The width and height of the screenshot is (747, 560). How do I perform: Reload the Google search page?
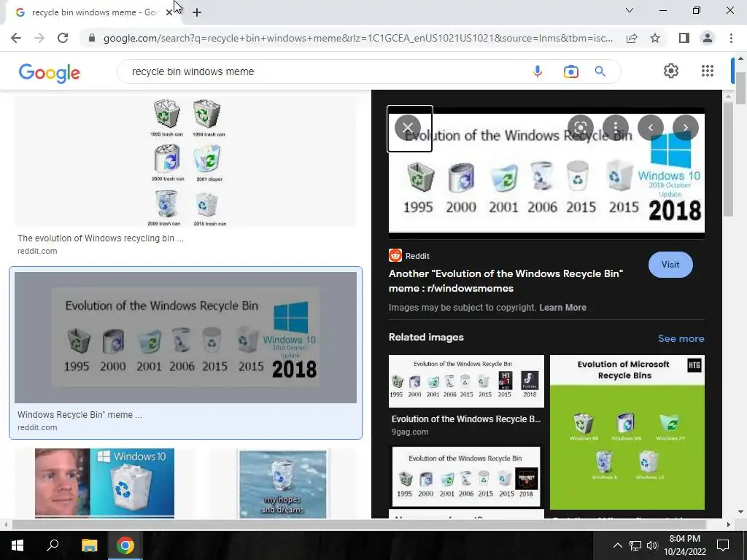tap(63, 38)
